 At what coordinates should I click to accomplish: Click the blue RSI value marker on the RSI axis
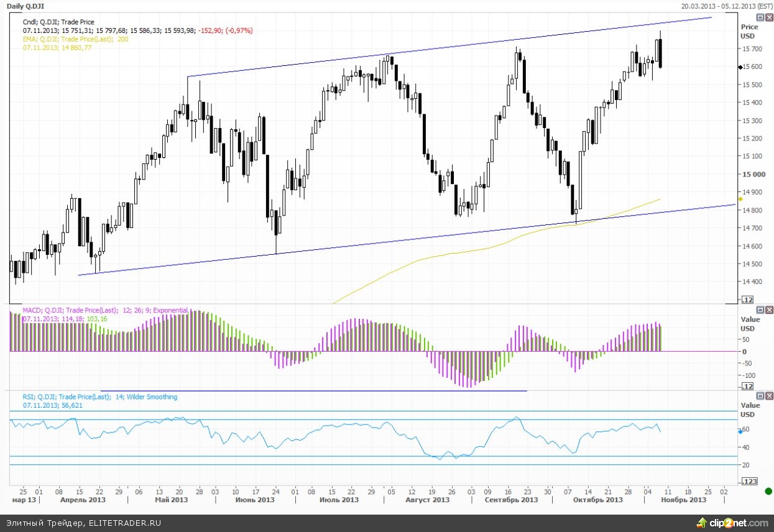click(x=740, y=431)
